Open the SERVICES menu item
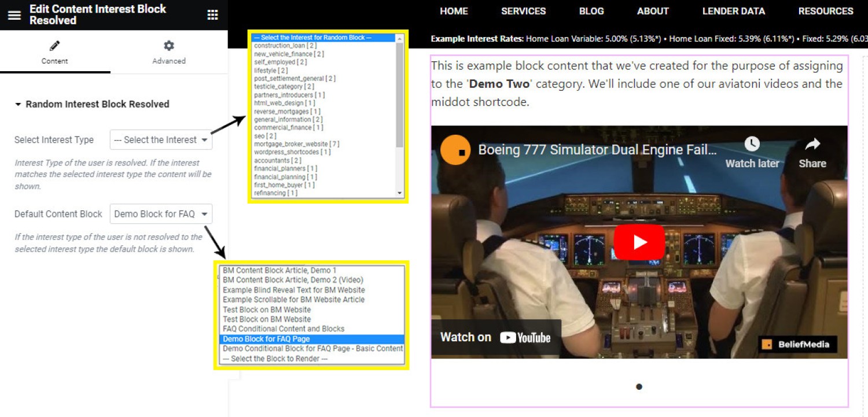The height and width of the screenshot is (417, 868). (523, 11)
